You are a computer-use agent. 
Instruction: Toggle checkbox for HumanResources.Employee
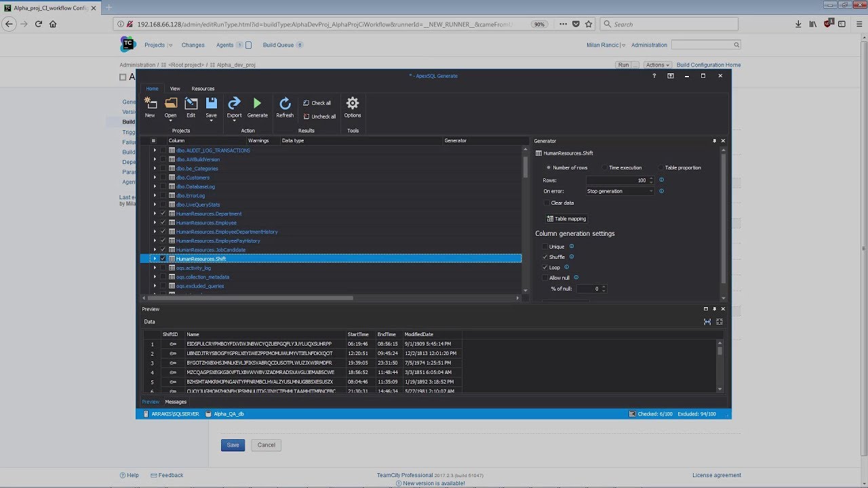[x=163, y=222]
